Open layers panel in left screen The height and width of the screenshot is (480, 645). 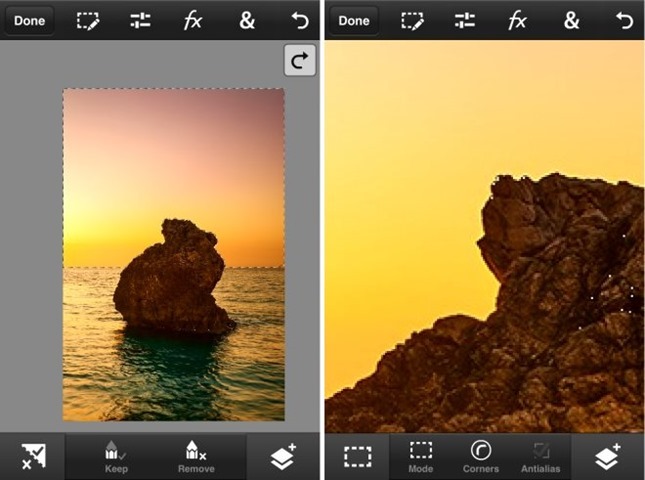tap(284, 456)
